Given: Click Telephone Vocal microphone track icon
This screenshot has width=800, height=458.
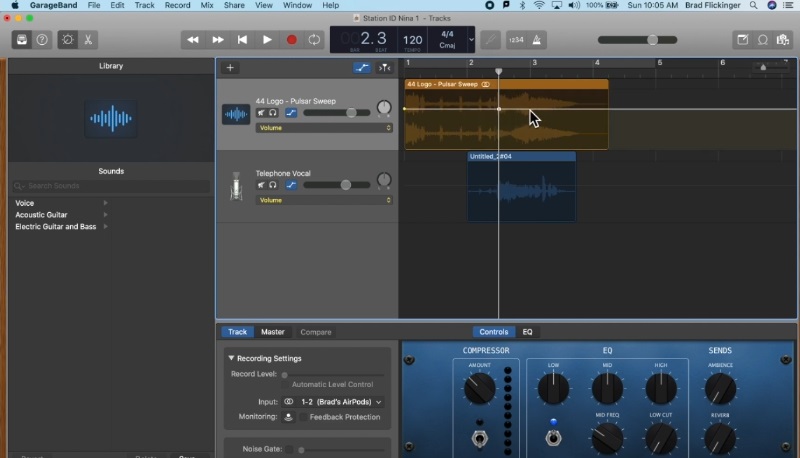Looking at the screenshot, I should click(236, 186).
